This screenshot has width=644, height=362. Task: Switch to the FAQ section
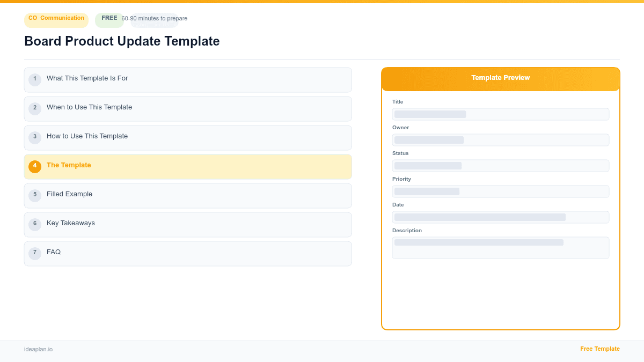[x=188, y=253]
